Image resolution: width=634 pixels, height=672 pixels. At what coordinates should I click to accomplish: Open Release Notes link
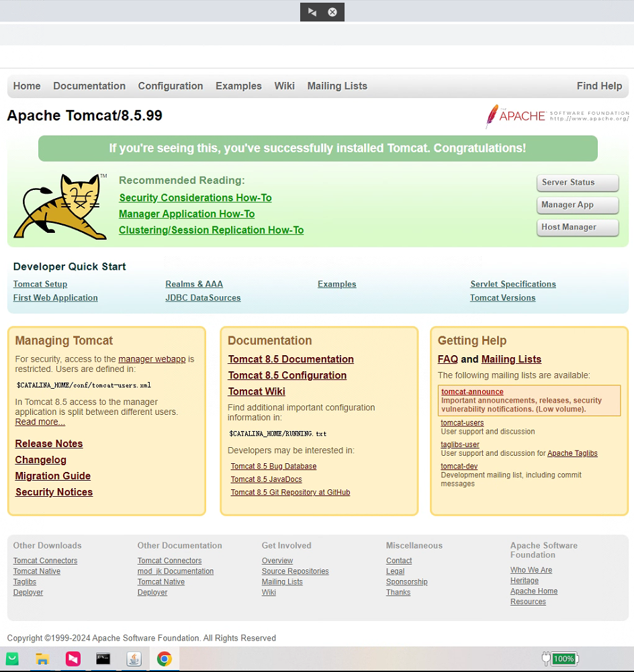tap(49, 444)
